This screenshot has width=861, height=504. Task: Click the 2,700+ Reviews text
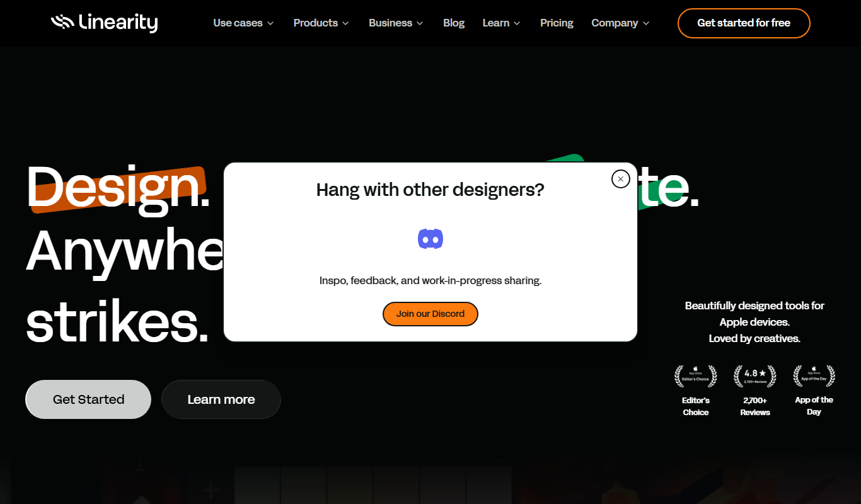pos(755,406)
